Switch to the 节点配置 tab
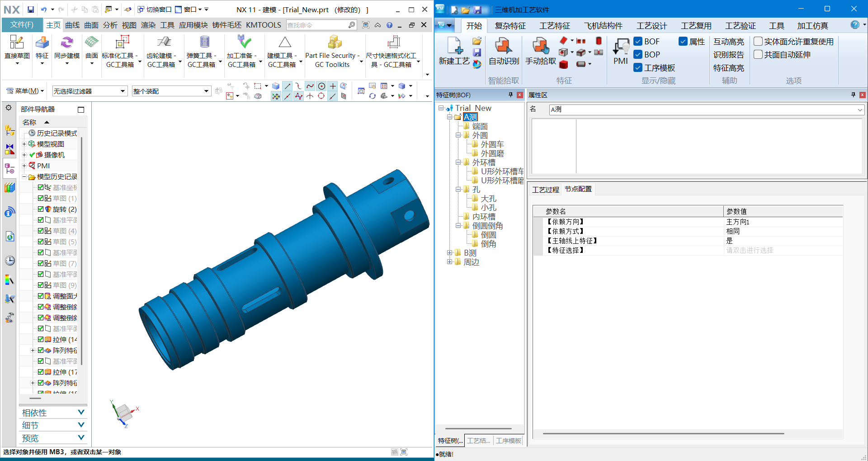Image resolution: width=868 pixels, height=461 pixels. tap(578, 189)
